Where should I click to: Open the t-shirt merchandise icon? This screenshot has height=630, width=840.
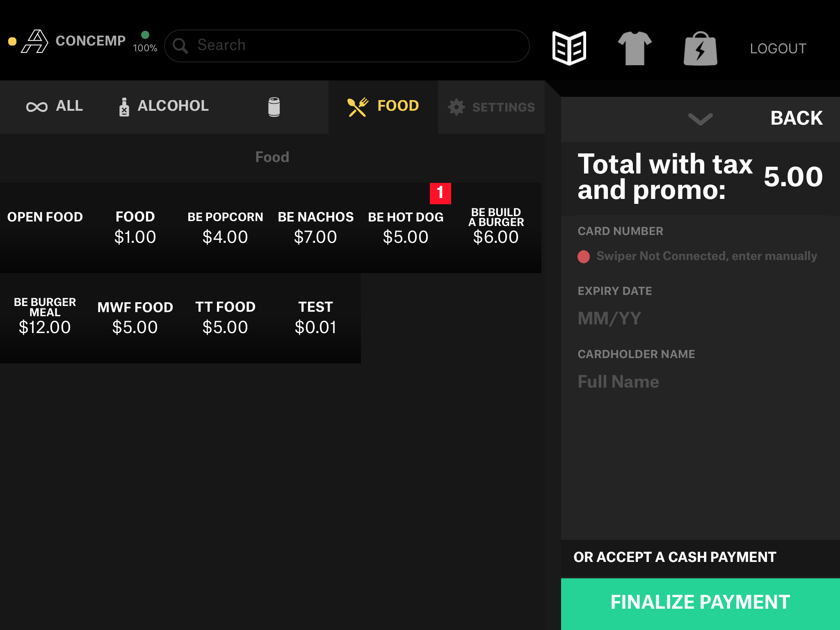coord(635,48)
